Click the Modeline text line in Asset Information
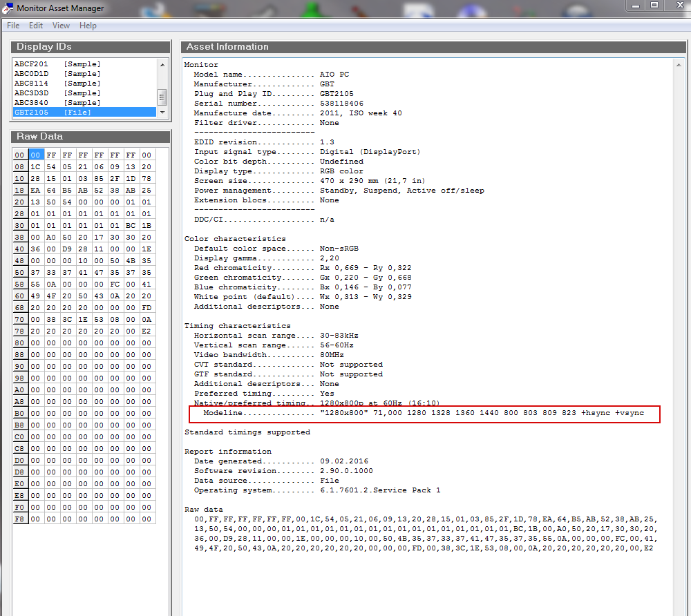The height and width of the screenshot is (616, 691). [x=424, y=413]
